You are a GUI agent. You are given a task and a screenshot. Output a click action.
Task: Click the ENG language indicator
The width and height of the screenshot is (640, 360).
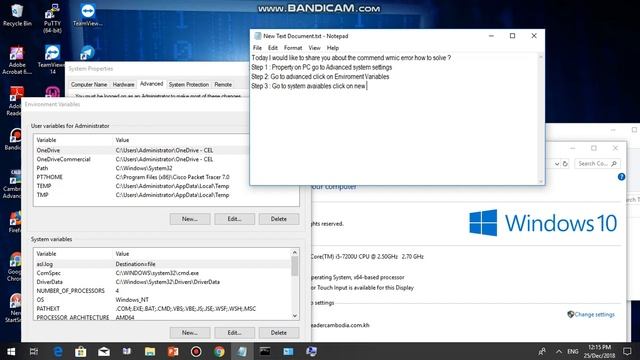point(573,351)
